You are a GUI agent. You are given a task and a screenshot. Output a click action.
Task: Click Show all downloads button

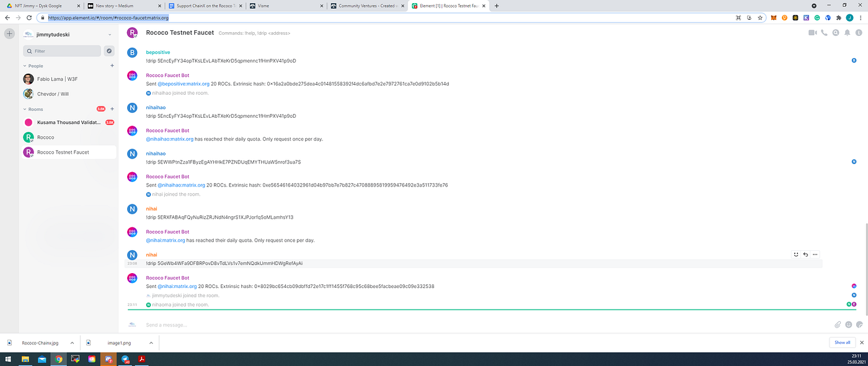coord(842,342)
